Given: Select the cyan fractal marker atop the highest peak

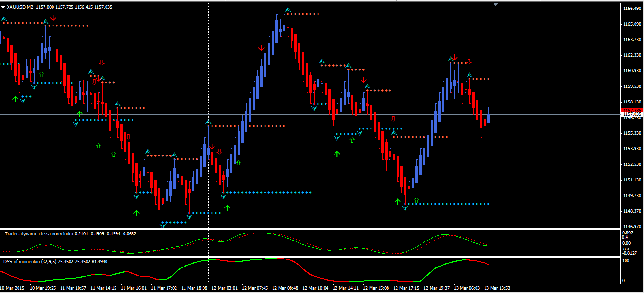Looking at the screenshot, I should 287,10.
